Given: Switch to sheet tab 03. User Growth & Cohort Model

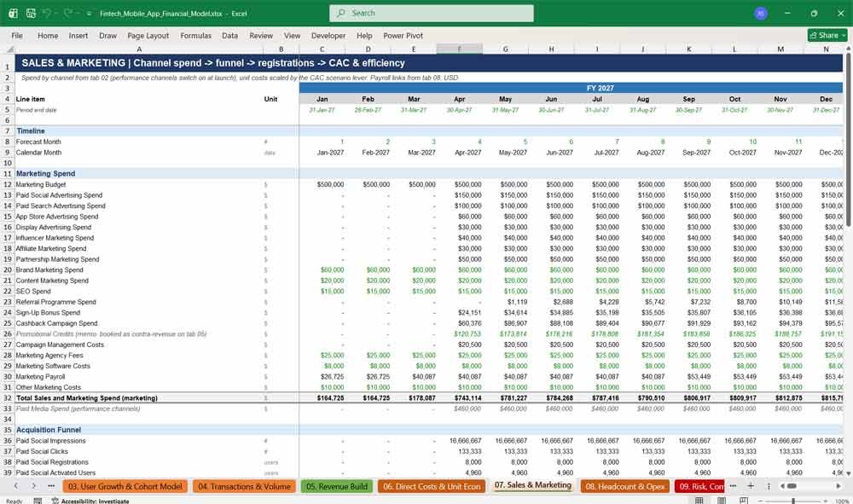Looking at the screenshot, I should pyautogui.click(x=125, y=487).
